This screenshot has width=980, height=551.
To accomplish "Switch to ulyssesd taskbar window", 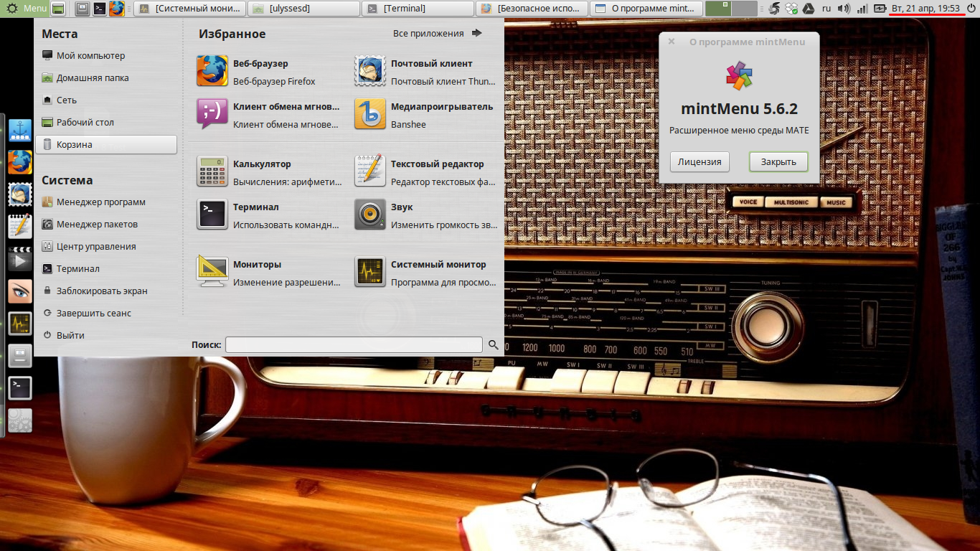I will [x=303, y=9].
